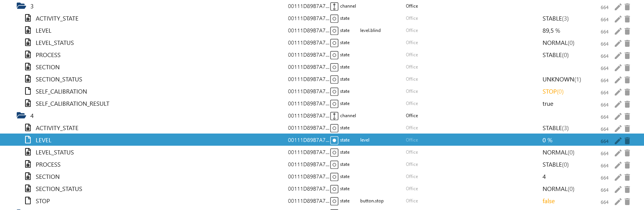The image size is (644, 210).
Task: Click the level.blind role text
Action: [x=370, y=30]
